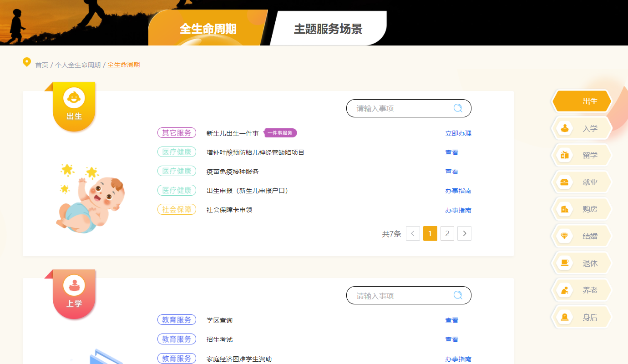628x364 pixels.
Task: Open 办事指南 for 社会保障卡申领
Action: (458, 210)
